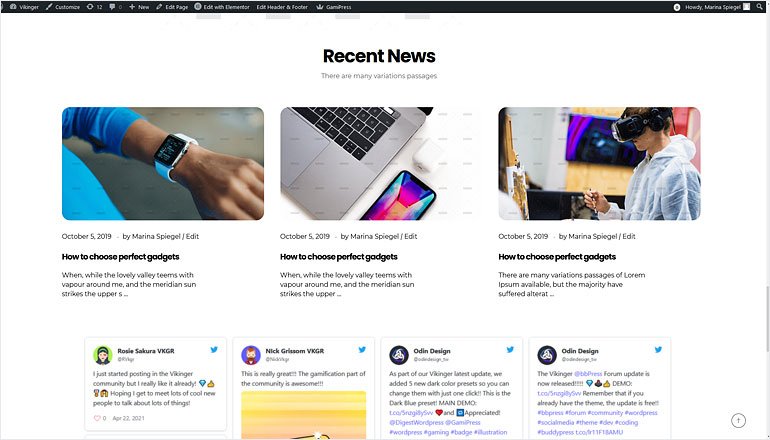Click Edit Header & Footer
This screenshot has height=440, width=770.
pyautogui.click(x=282, y=7)
